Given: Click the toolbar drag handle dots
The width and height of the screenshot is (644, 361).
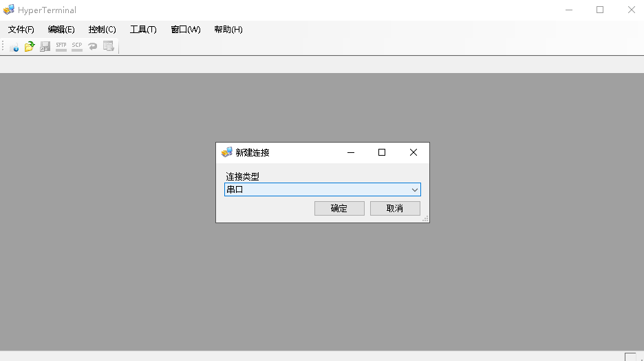Looking at the screenshot, I should coord(3,46).
